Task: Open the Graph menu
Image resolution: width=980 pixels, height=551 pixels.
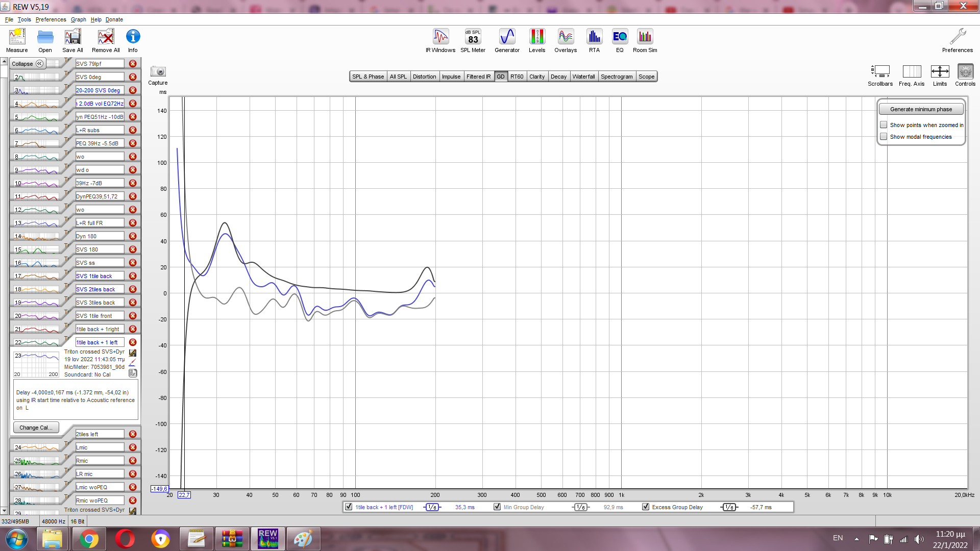Action: pos(78,19)
